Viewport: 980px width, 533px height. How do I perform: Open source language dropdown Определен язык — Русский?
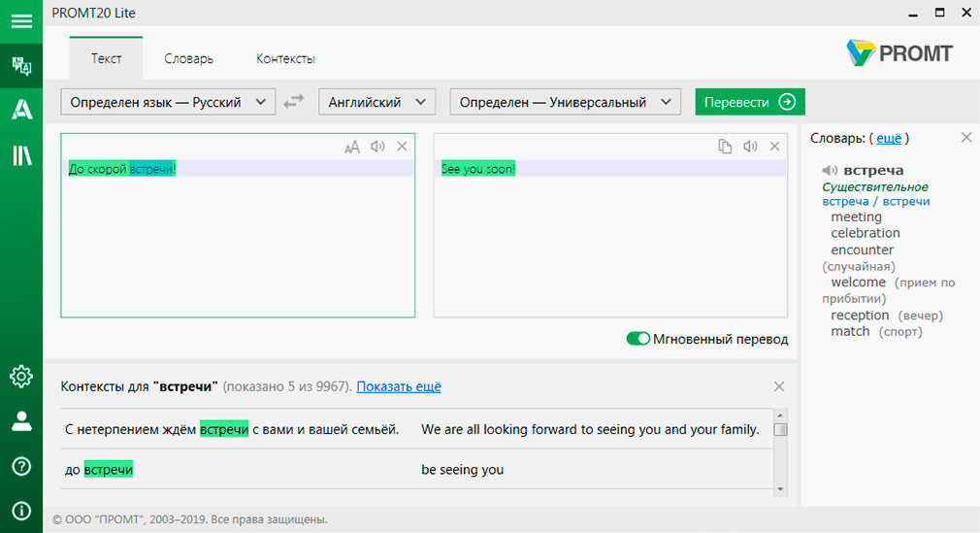(x=168, y=102)
